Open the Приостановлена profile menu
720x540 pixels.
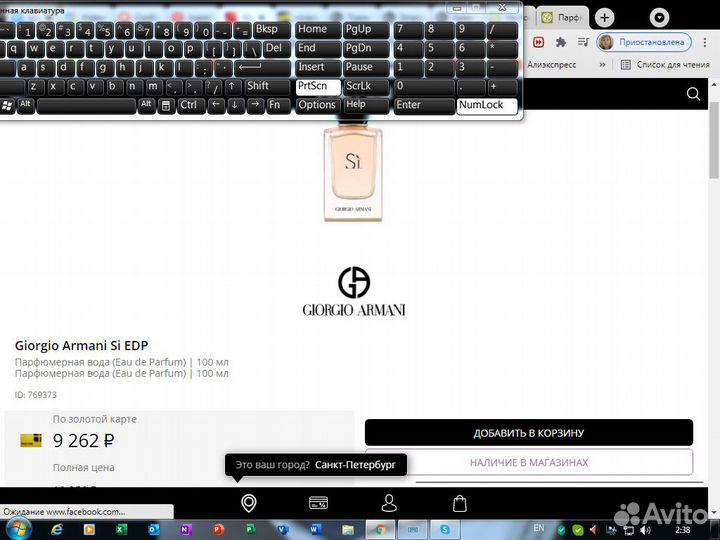click(x=643, y=42)
